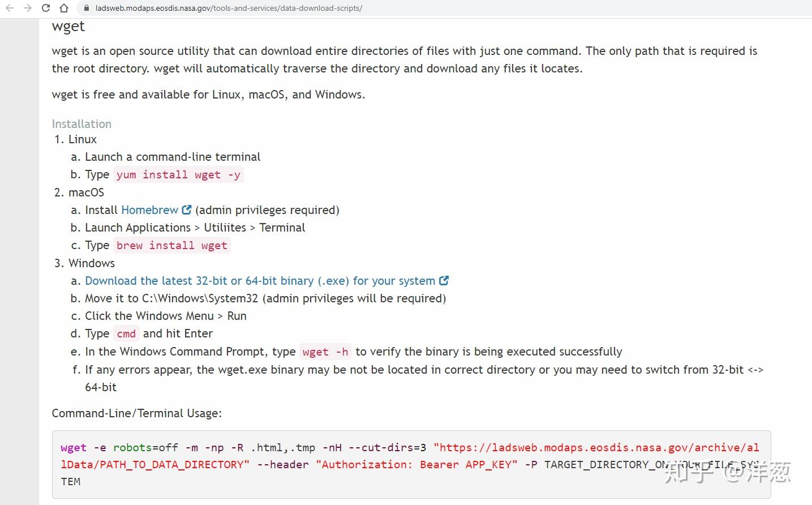Image resolution: width=812 pixels, height=505 pixels.
Task: Click the 'Windows' list item heading
Action: coord(92,263)
